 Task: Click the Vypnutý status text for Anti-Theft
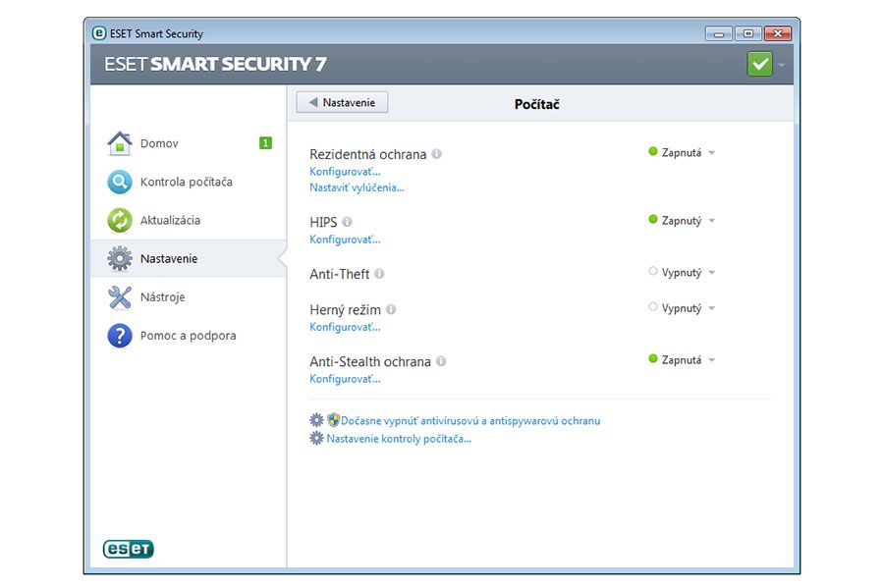click(x=682, y=273)
